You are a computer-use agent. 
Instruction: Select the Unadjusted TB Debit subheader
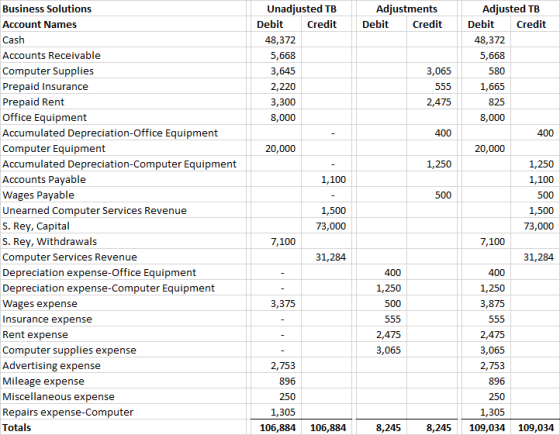coord(270,25)
